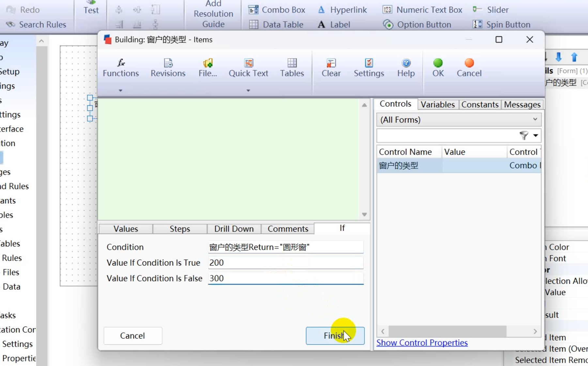Click the Help icon
The height and width of the screenshot is (366, 588).
click(x=406, y=68)
